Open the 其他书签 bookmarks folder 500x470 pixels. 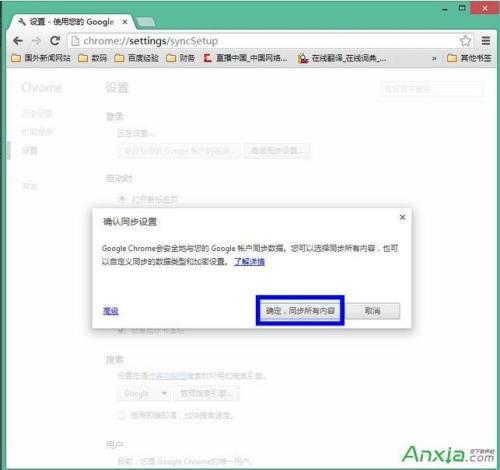(x=469, y=58)
